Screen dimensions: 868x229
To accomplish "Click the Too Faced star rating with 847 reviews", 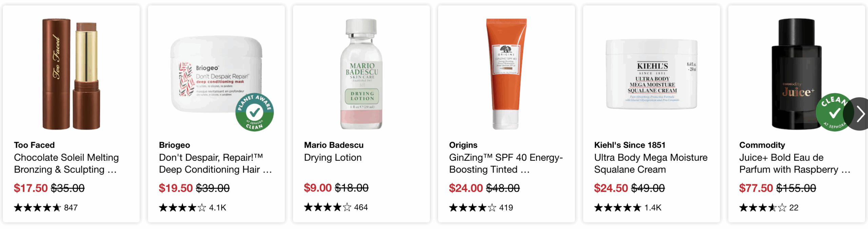I will pyautogui.click(x=46, y=208).
